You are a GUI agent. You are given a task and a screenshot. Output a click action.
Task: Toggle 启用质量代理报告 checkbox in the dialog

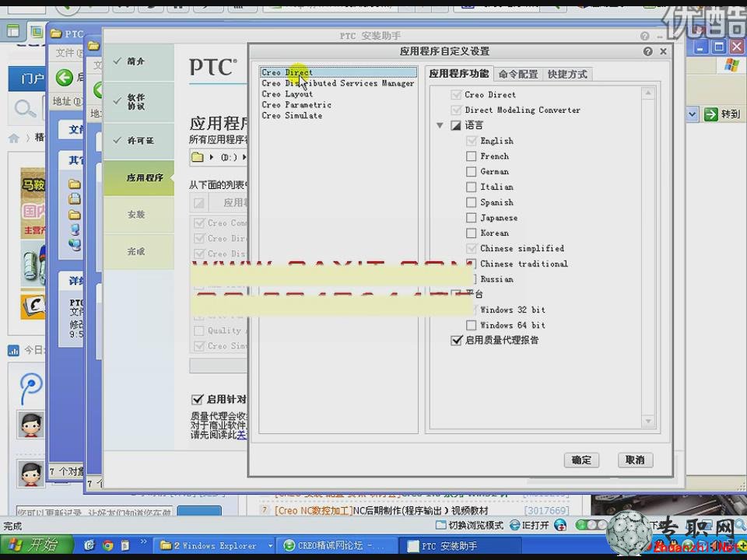(x=456, y=340)
